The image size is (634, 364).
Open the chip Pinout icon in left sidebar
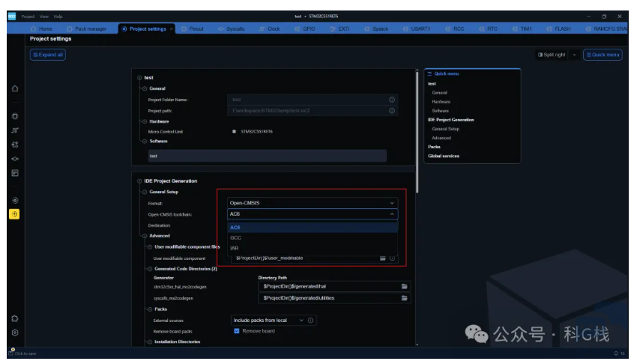(x=15, y=116)
